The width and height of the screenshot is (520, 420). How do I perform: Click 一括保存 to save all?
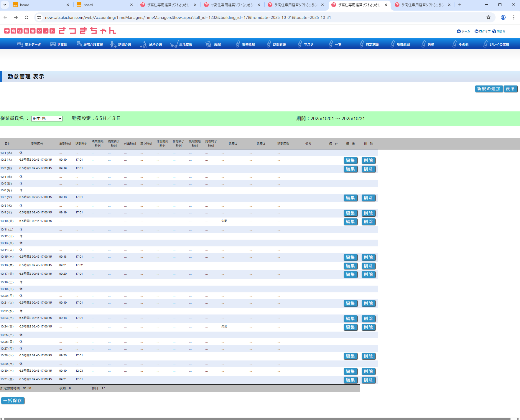pos(13,401)
